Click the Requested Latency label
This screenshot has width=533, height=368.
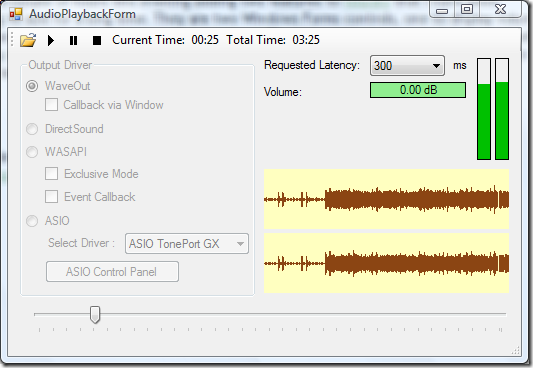click(312, 65)
